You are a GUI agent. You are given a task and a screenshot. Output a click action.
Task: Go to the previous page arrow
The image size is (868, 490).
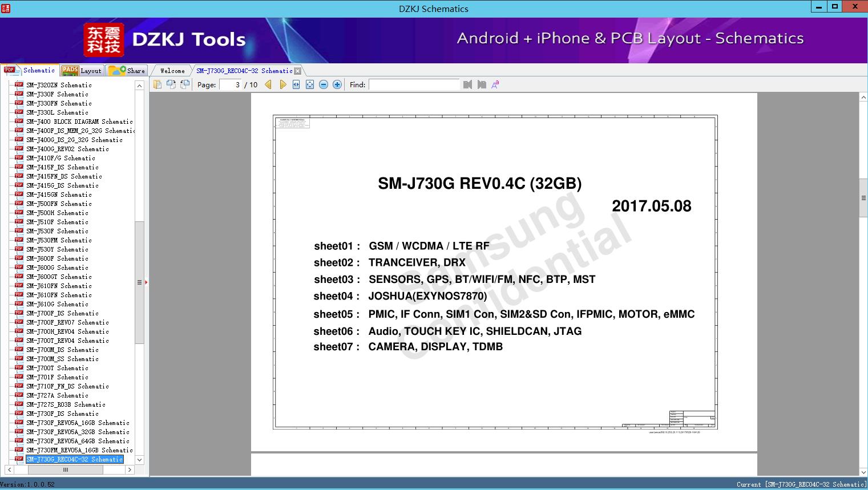[268, 84]
